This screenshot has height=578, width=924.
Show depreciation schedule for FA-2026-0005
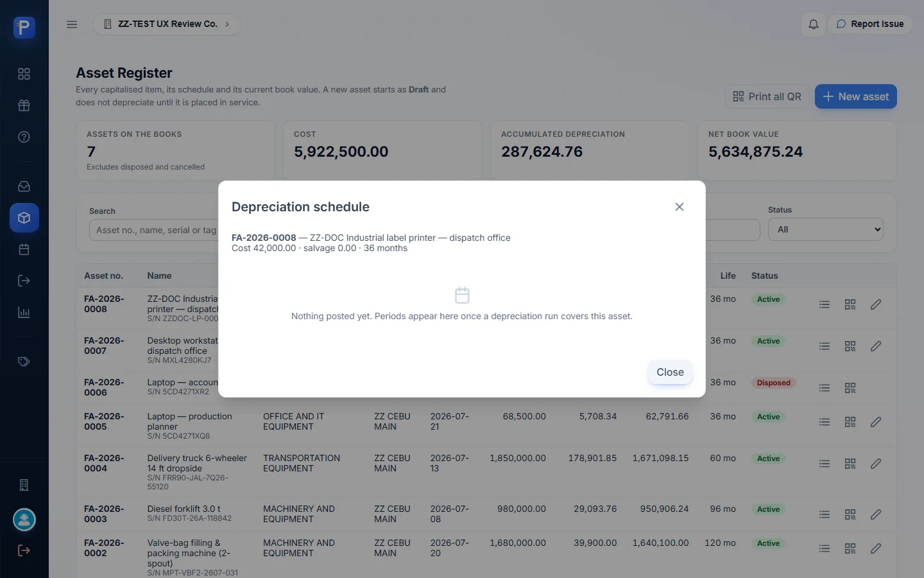coord(825,422)
